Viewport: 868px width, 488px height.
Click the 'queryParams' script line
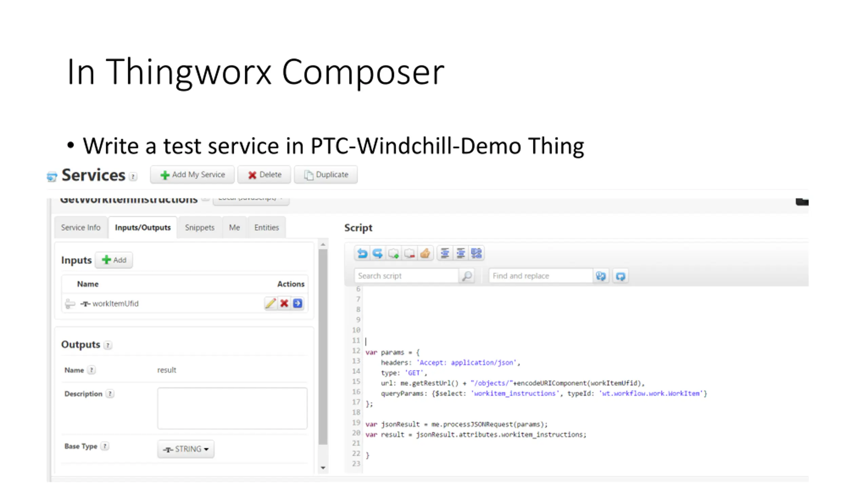coord(544,393)
